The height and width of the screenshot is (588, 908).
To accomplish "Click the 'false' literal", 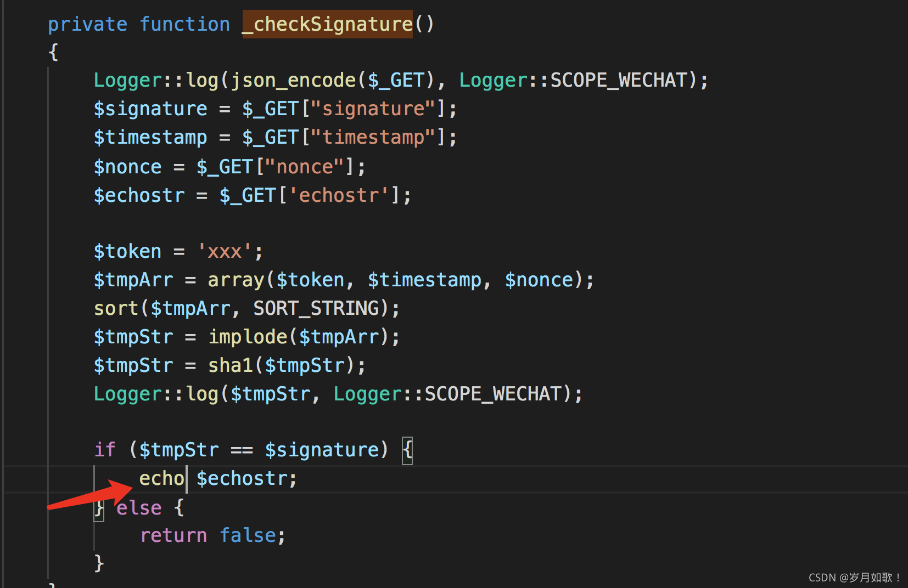I will (x=248, y=535).
